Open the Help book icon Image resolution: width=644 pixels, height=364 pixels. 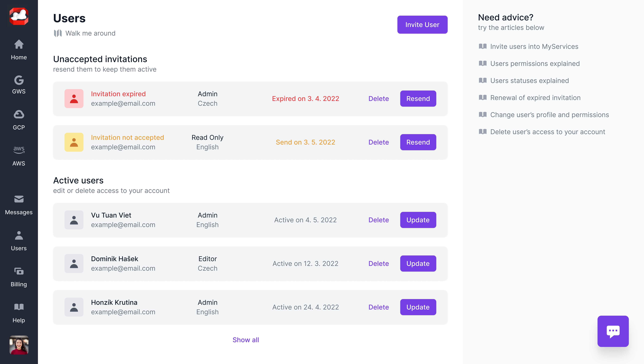[x=19, y=307]
